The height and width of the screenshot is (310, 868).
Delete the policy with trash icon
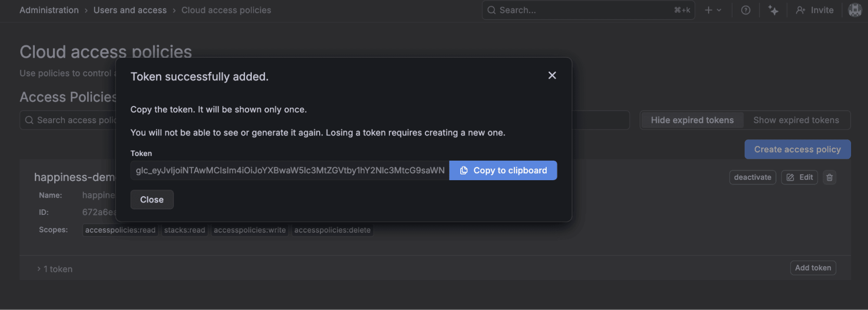pos(829,177)
